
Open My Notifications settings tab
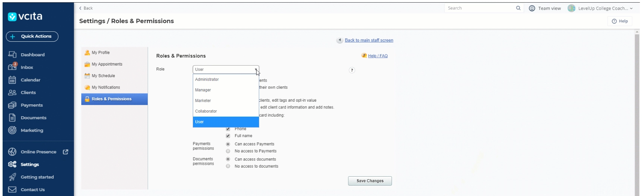106,87
